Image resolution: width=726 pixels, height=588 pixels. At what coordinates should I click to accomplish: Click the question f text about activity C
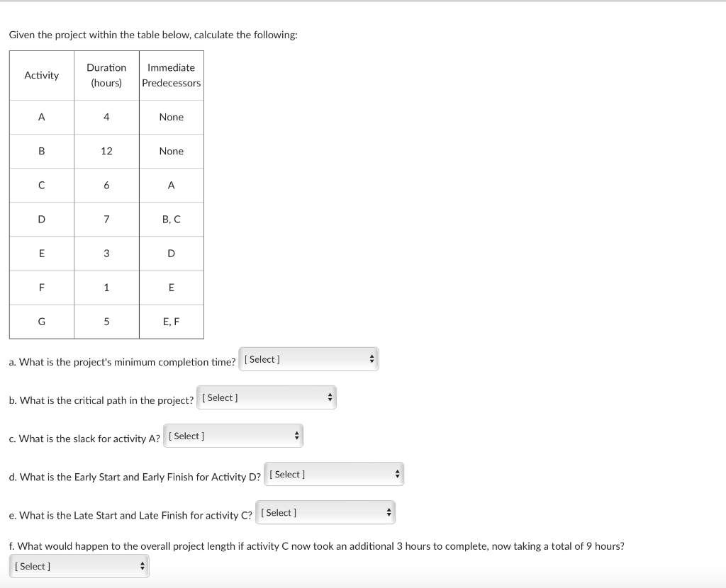[x=314, y=546]
